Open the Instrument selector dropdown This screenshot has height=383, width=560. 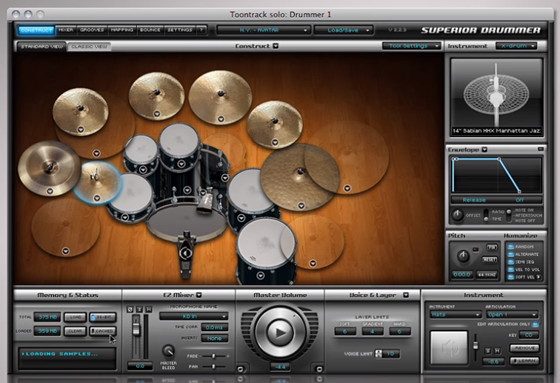[455, 314]
